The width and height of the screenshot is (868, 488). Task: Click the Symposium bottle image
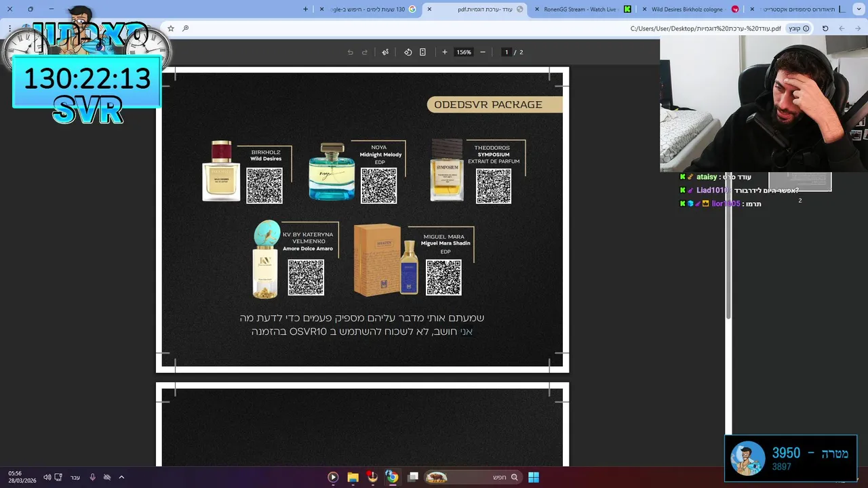[x=447, y=170]
